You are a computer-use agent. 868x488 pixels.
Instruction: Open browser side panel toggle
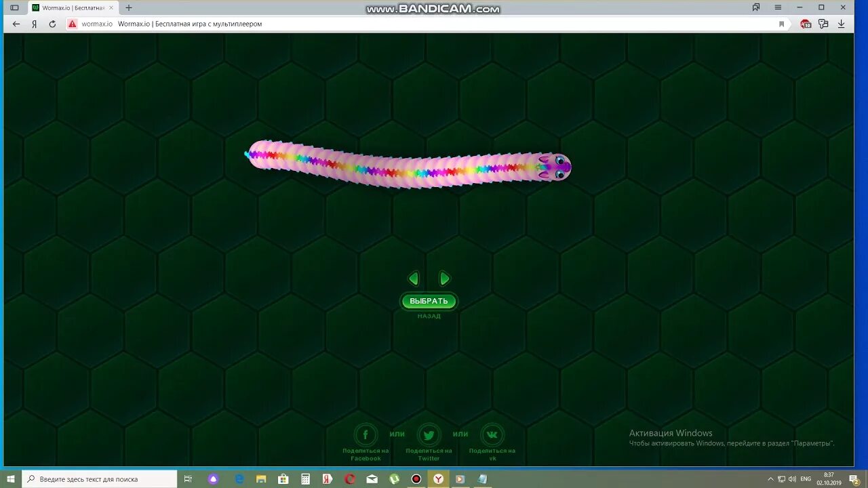[x=14, y=7]
